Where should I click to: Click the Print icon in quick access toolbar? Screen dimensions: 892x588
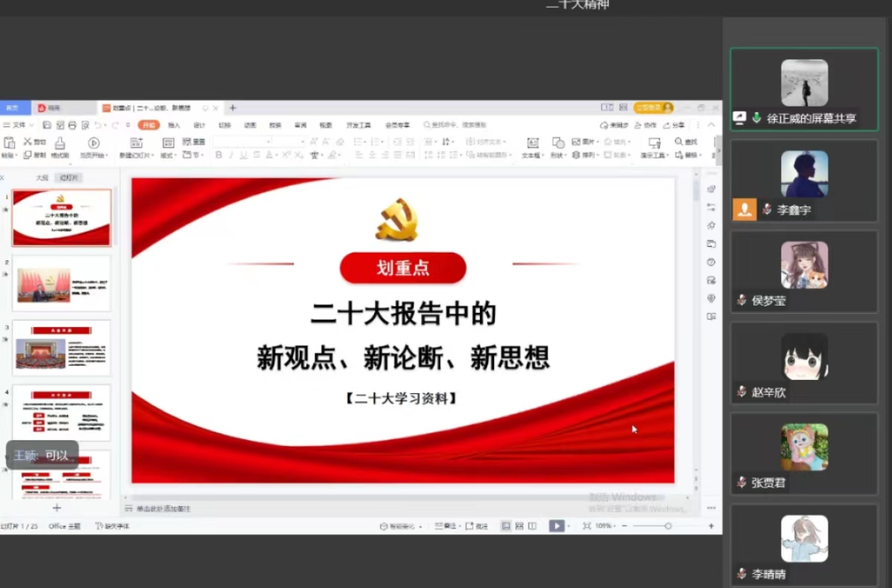pos(72,125)
